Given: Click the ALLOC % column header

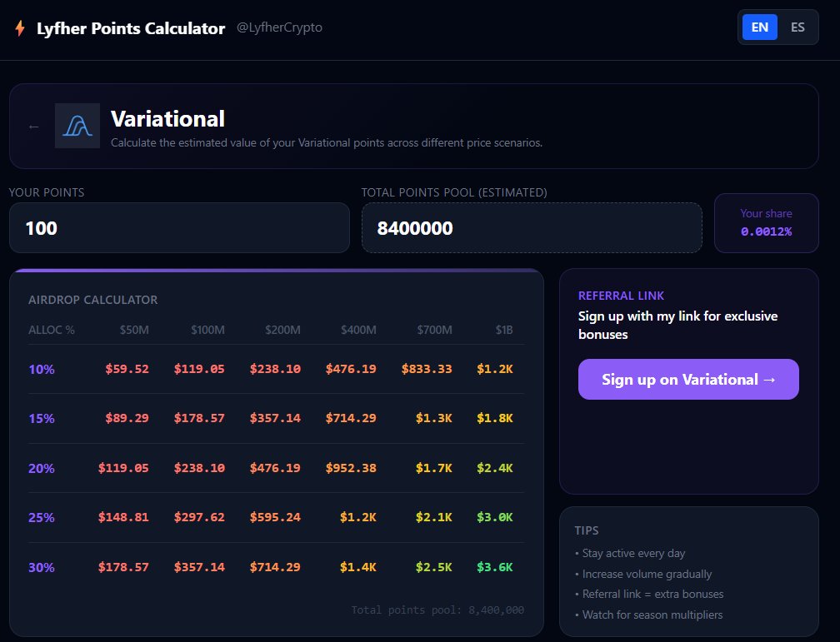Looking at the screenshot, I should (52, 330).
